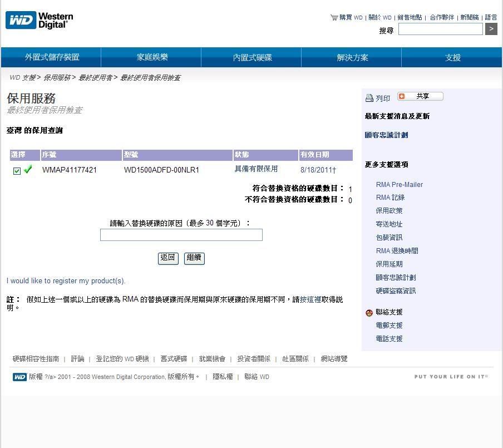
Task: Open 顧客忠誠計劃 link under 更多支援選項
Action: 396,278
